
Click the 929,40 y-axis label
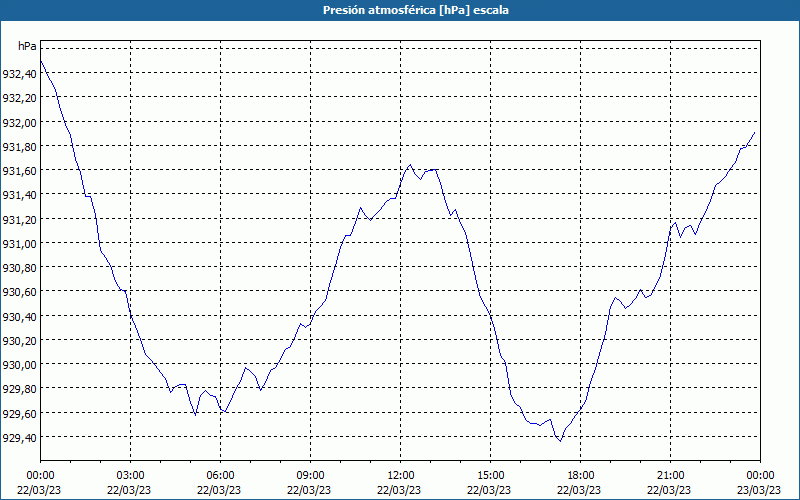[19, 438]
